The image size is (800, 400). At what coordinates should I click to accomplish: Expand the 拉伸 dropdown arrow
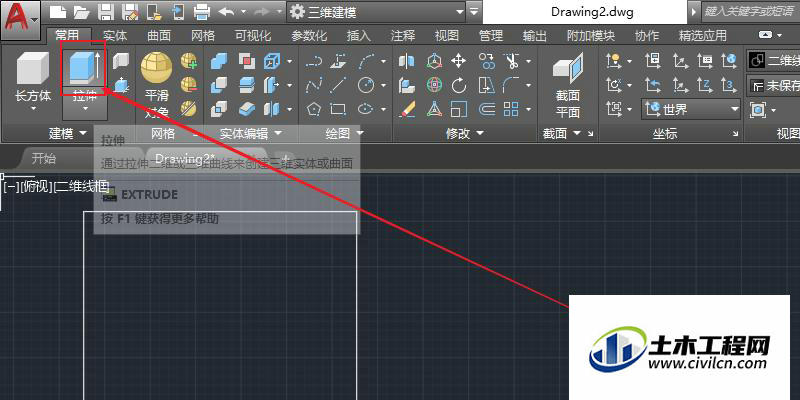click(x=85, y=109)
